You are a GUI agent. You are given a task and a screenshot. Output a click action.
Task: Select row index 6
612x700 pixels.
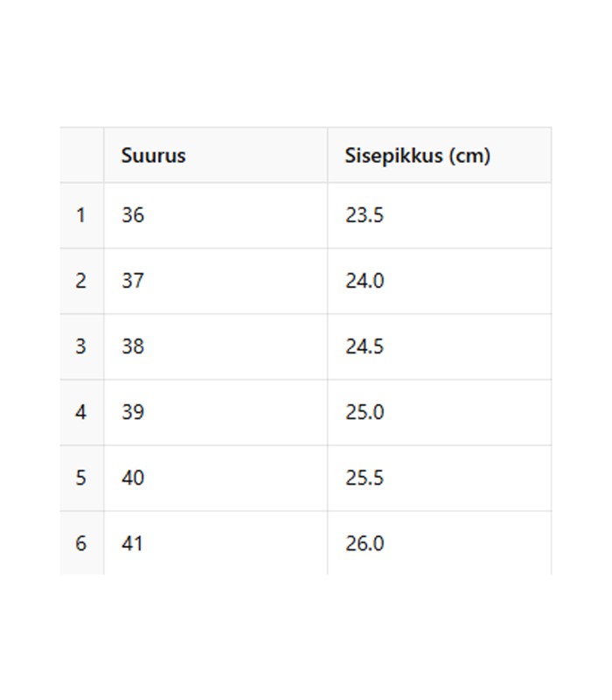click(81, 542)
